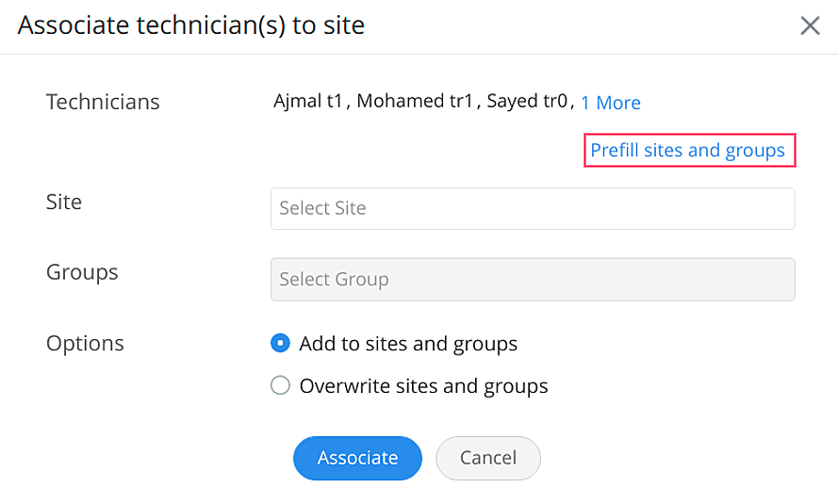The height and width of the screenshot is (504, 838).
Task: Click technician name Ajmal t1
Action: click(x=307, y=102)
